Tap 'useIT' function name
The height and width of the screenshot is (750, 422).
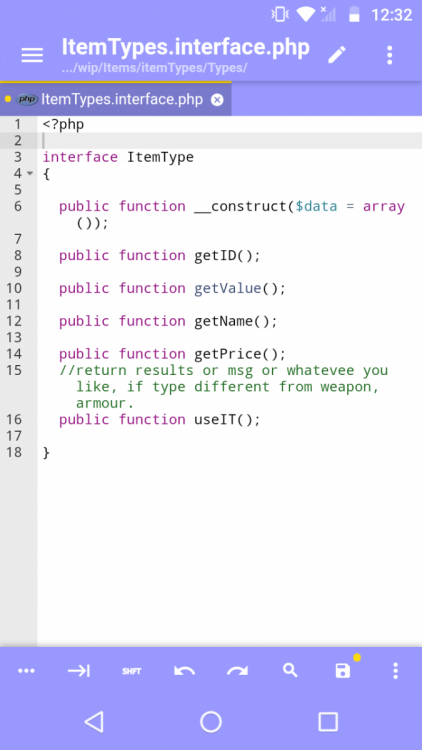pos(215,419)
